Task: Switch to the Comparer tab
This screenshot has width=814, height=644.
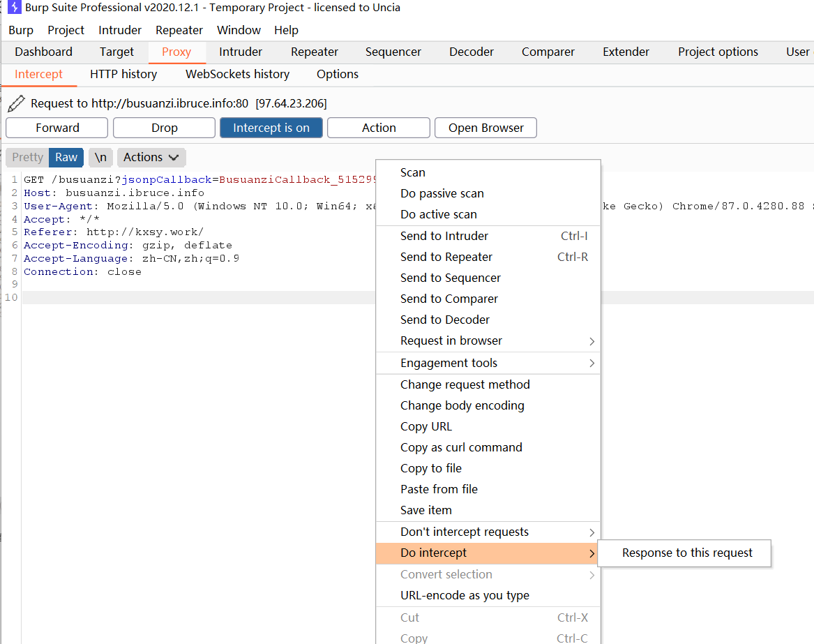Action: (548, 52)
